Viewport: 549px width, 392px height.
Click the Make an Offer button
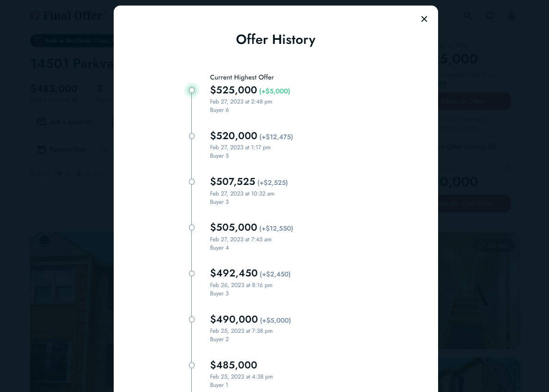(x=474, y=101)
